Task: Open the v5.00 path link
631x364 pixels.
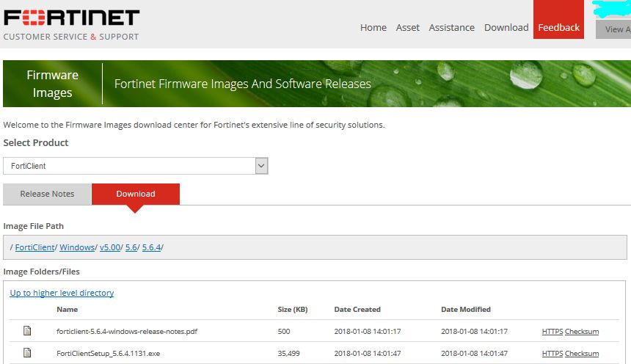Action: coord(110,247)
